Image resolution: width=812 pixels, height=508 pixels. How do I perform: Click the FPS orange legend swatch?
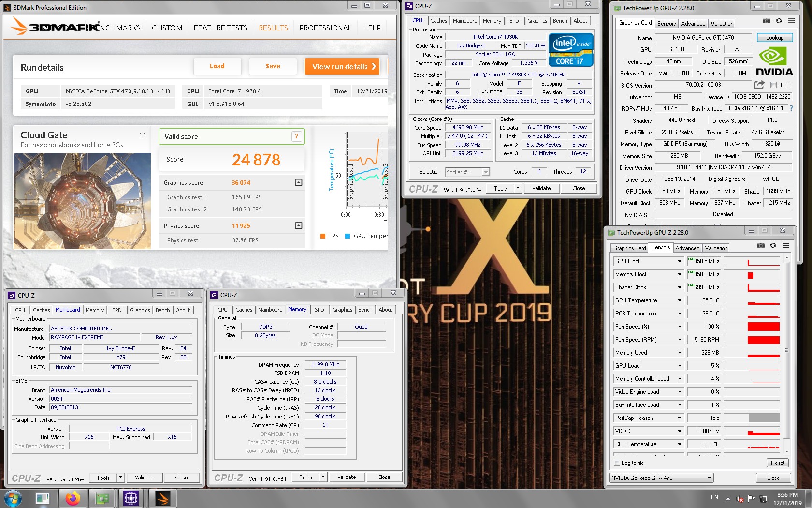point(323,236)
